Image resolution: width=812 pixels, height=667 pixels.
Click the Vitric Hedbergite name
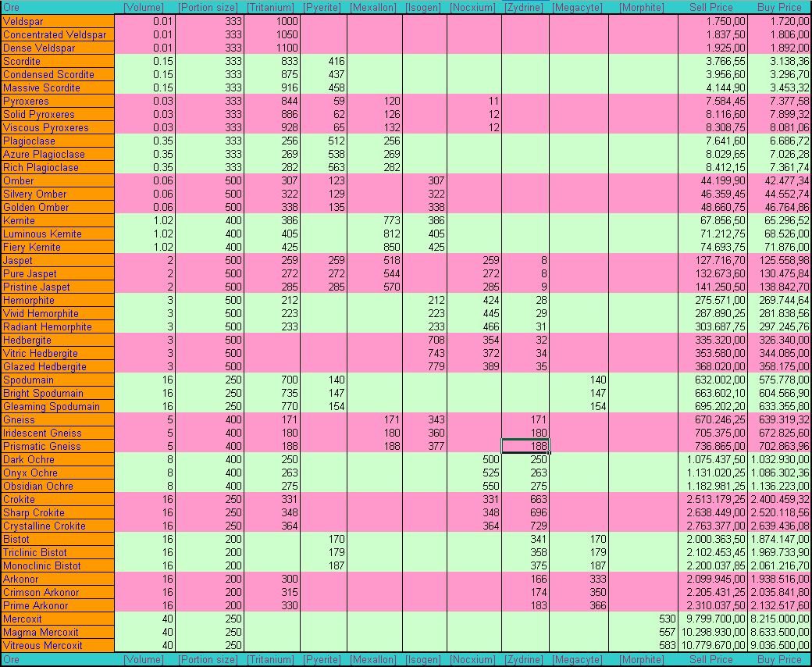click(x=57, y=354)
